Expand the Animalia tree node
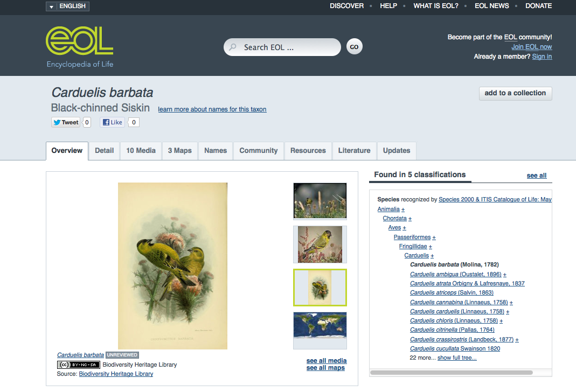This screenshot has width=576, height=392. (403, 209)
